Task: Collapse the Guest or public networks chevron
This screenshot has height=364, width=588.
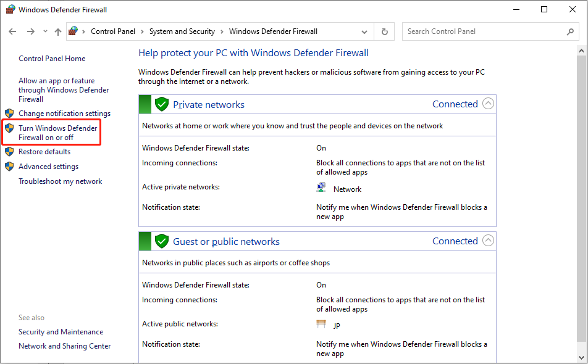Action: (x=488, y=241)
